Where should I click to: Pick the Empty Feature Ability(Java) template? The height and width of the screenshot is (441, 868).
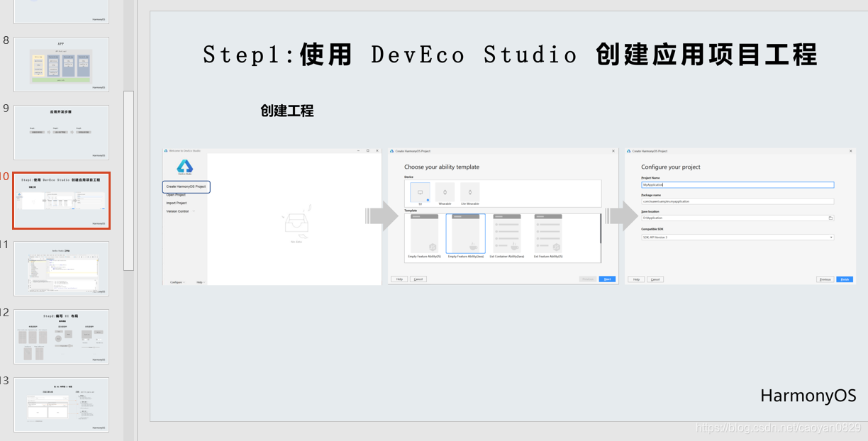[466, 236]
